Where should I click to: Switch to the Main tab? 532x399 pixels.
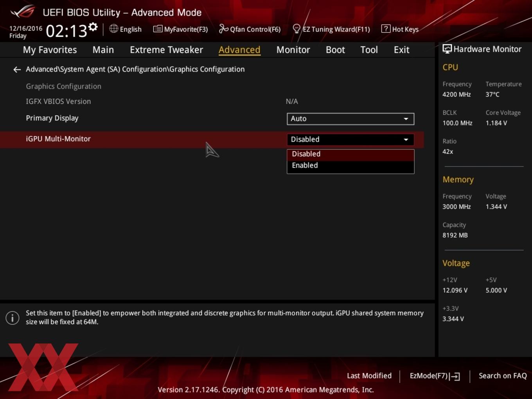103,50
